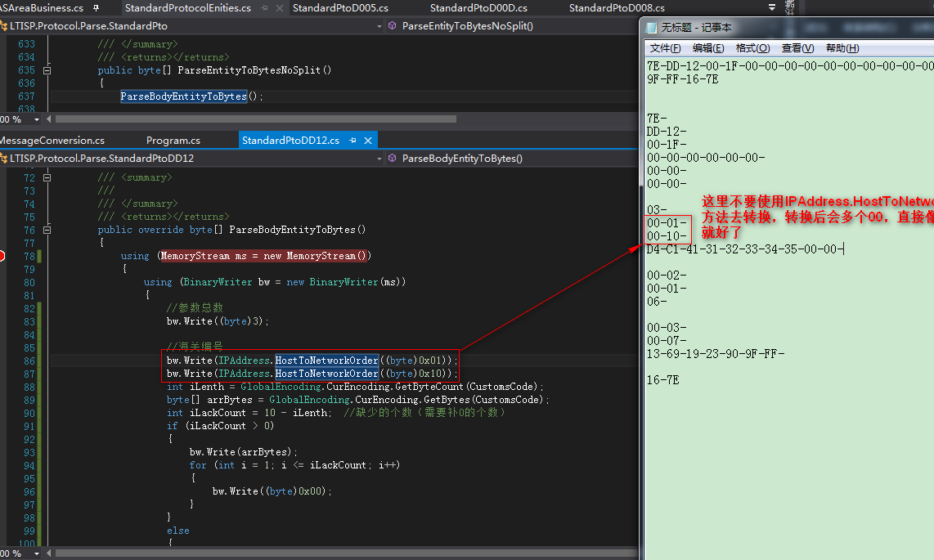Pin the StandardPtoDD12.cs tab
The width and height of the screenshot is (934, 560).
point(352,141)
